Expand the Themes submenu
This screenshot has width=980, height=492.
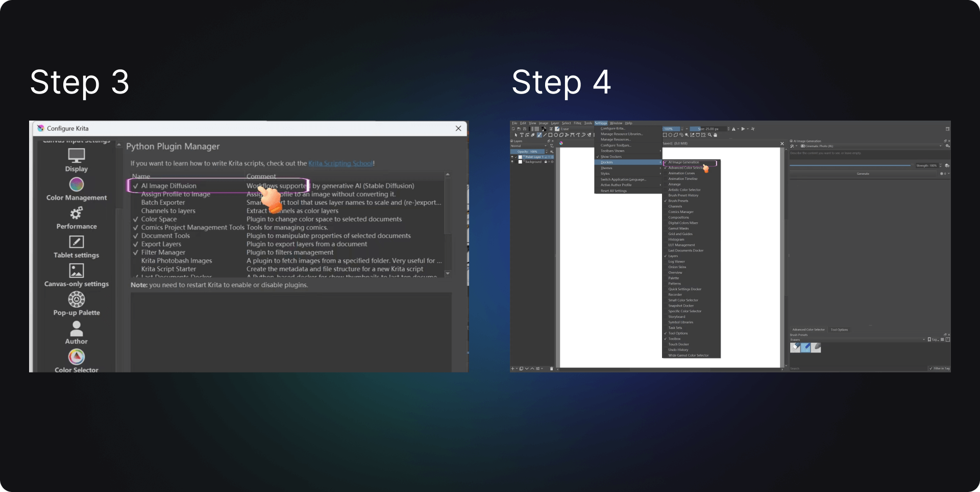point(628,168)
